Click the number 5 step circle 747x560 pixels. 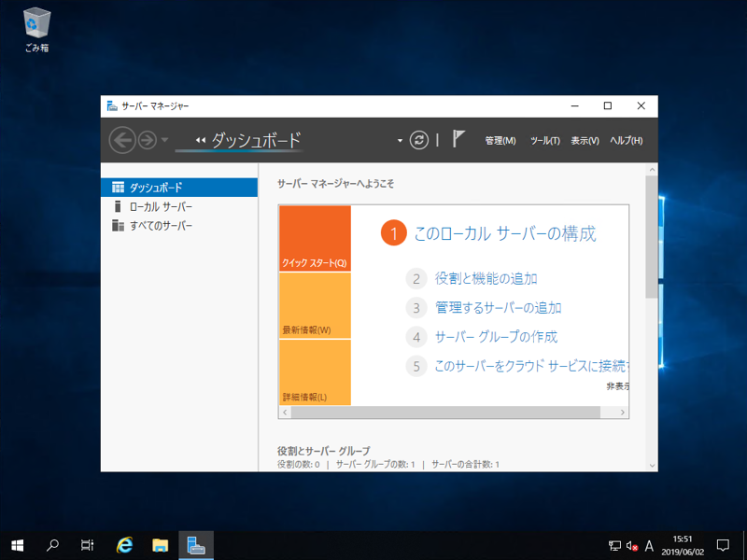416,366
